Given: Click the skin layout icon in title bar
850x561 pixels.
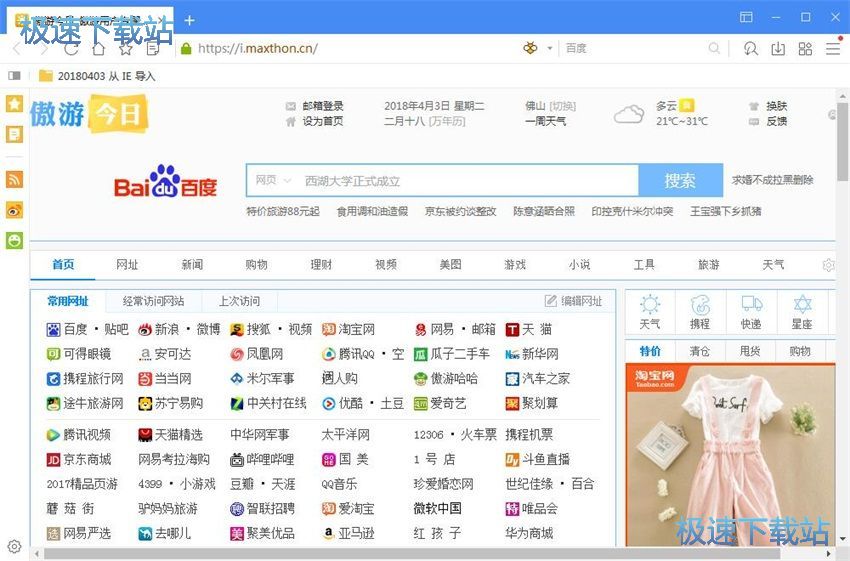Looking at the screenshot, I should point(746,17).
